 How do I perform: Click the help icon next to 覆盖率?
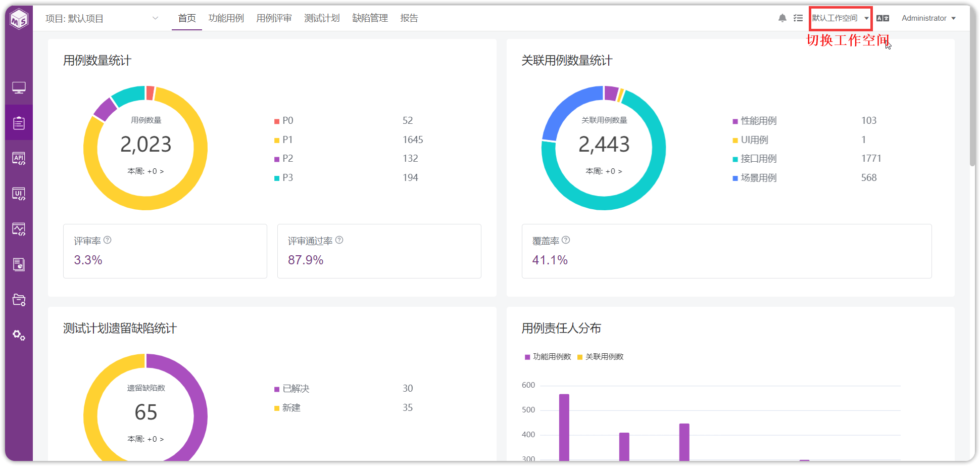tap(566, 240)
